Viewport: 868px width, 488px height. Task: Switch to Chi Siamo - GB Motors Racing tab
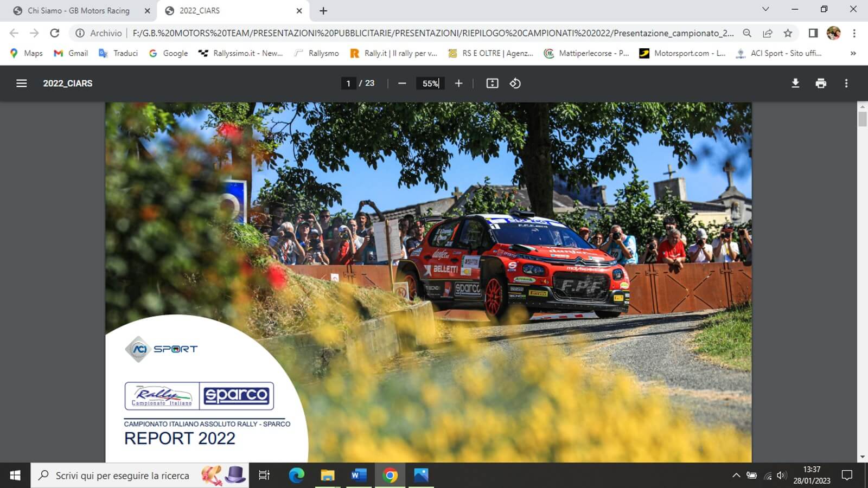79,10
